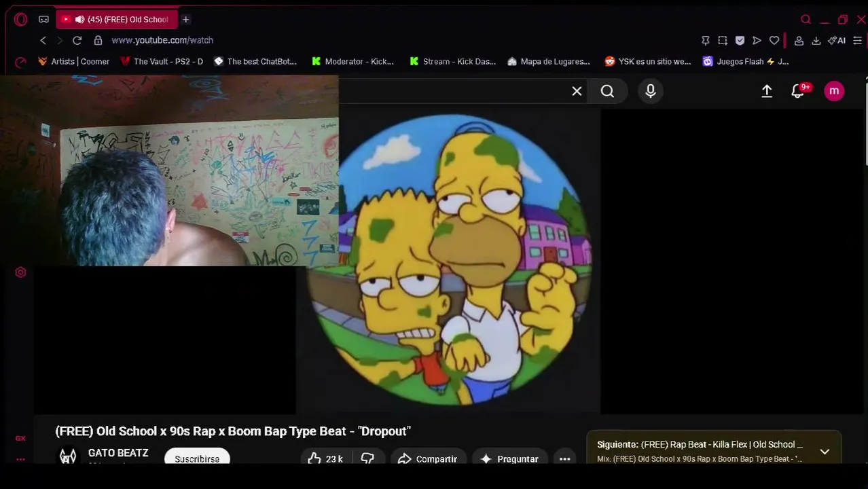Open the 'Moderator - Kick...' bookmark

click(352, 62)
